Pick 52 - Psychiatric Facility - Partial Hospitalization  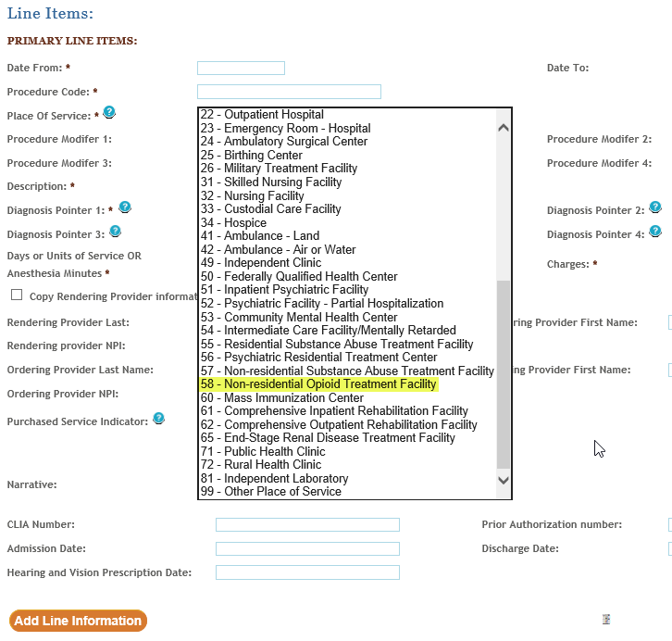[x=348, y=304]
